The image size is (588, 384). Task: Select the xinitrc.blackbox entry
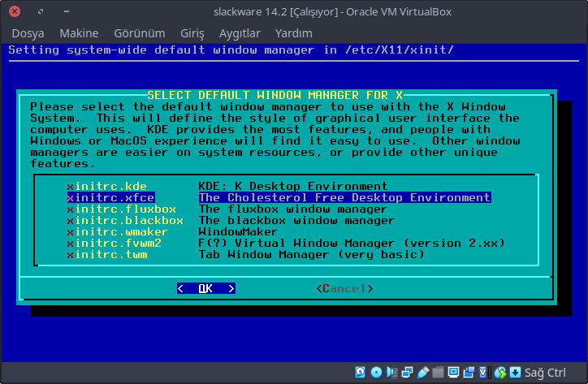coord(125,221)
